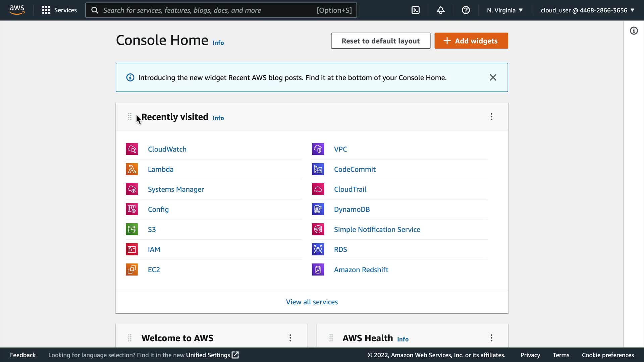Viewport: 644px width, 362px height.
Task: Click the notifications bell icon
Action: pyautogui.click(x=440, y=10)
